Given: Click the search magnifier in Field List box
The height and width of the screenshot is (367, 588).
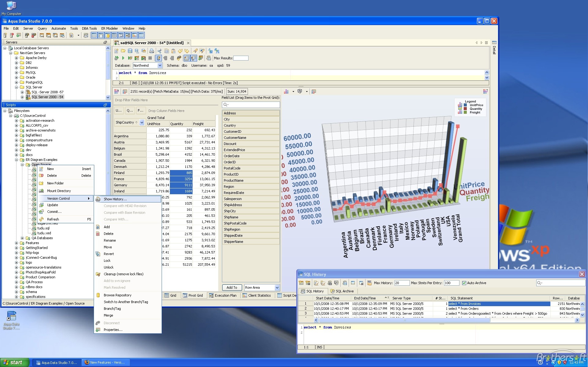Looking at the screenshot, I should click(226, 105).
